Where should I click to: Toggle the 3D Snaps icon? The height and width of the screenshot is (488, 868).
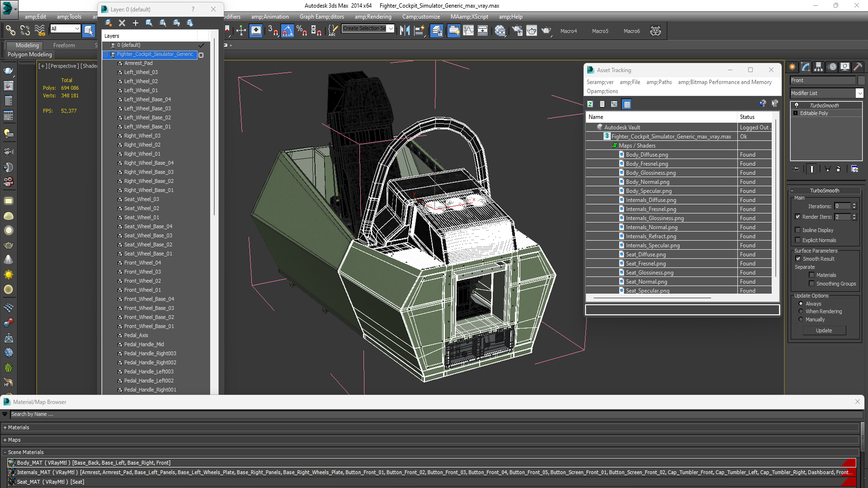point(273,30)
